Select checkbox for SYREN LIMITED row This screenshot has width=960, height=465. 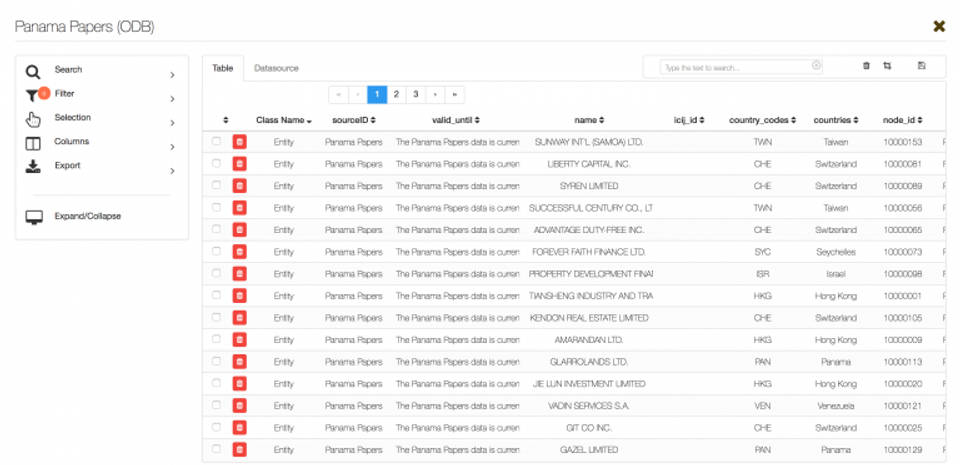pyautogui.click(x=216, y=186)
